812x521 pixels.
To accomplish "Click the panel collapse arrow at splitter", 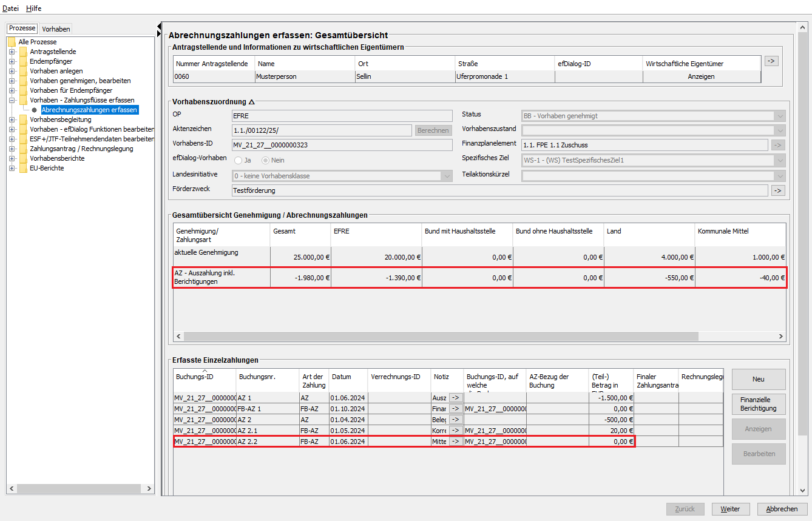I will click(x=159, y=26).
